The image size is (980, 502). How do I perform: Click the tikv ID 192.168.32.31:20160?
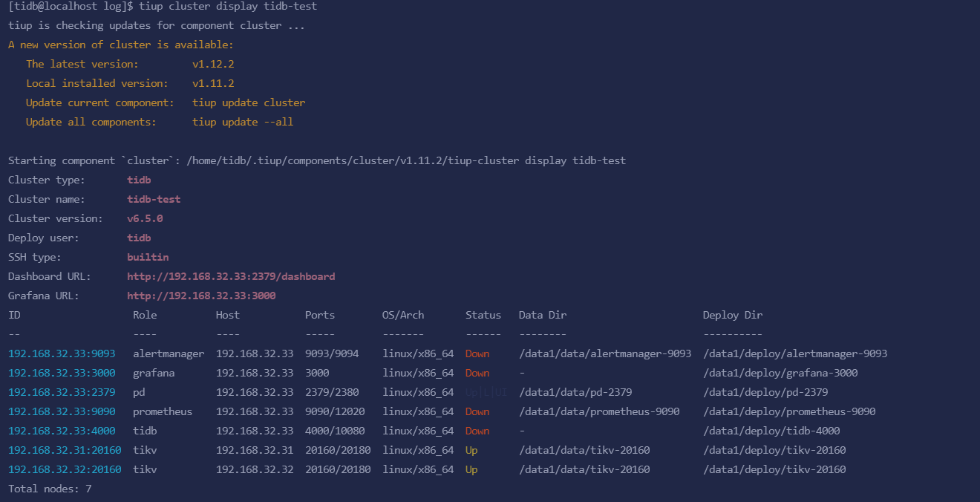pyautogui.click(x=65, y=450)
